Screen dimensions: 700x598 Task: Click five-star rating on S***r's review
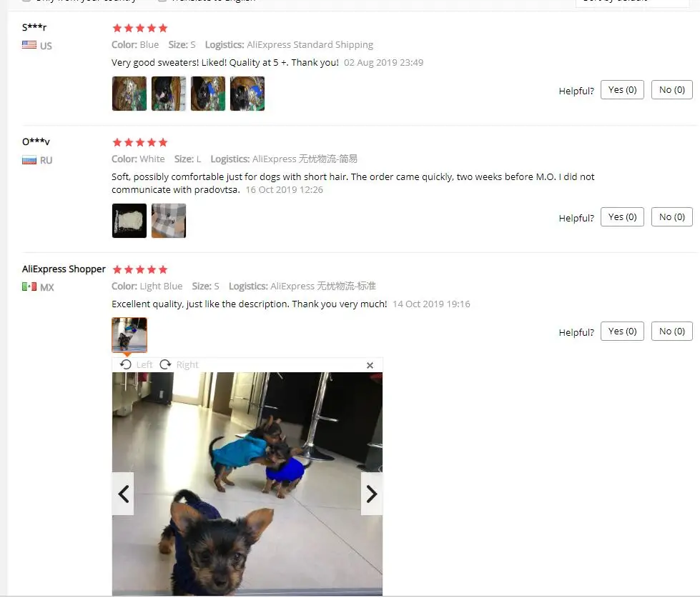140,28
